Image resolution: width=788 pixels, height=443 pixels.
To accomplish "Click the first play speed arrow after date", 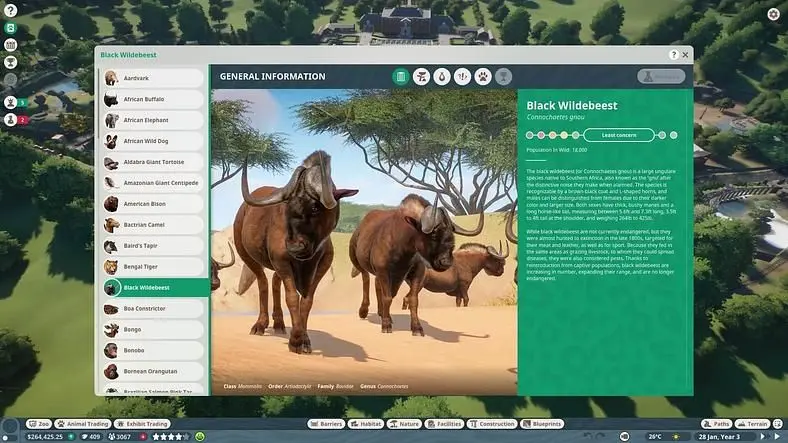I will click(763, 436).
